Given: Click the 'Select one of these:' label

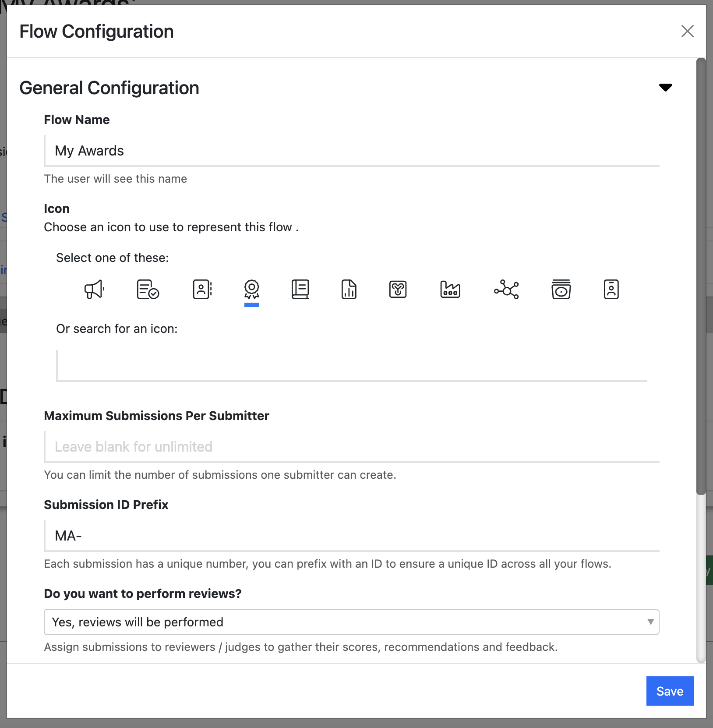Looking at the screenshot, I should [x=113, y=258].
